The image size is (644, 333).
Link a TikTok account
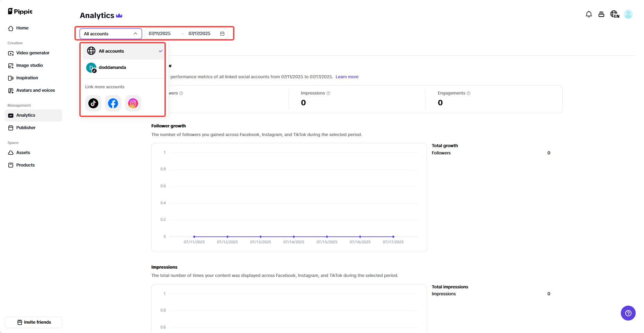93,103
